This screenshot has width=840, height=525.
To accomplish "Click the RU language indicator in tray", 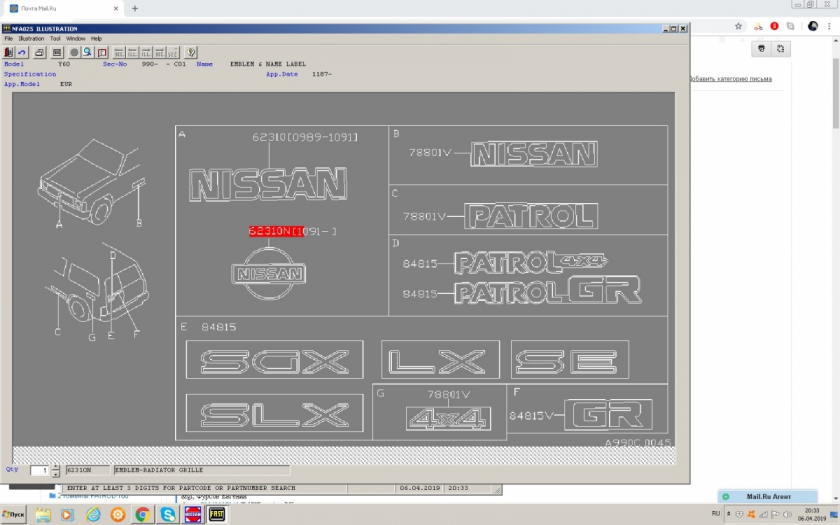I will point(716,513).
